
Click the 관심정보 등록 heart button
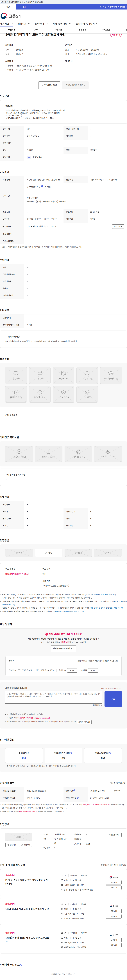tap(49, 85)
